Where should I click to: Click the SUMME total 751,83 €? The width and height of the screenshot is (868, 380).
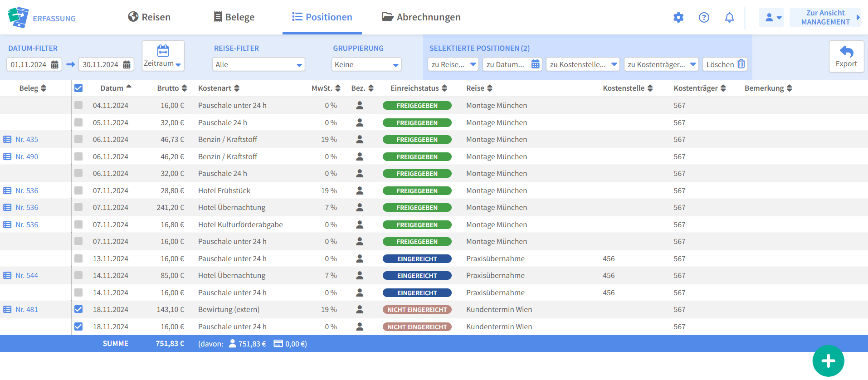click(x=170, y=344)
